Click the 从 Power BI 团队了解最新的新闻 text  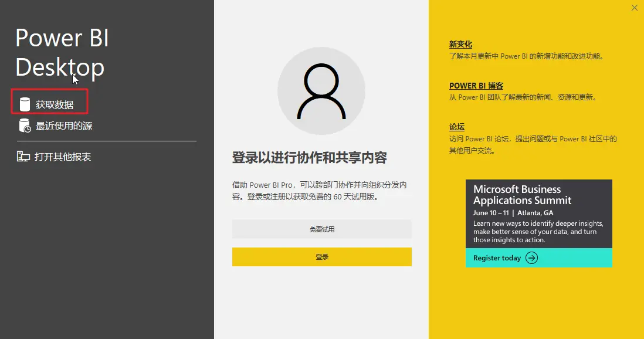coord(523,97)
